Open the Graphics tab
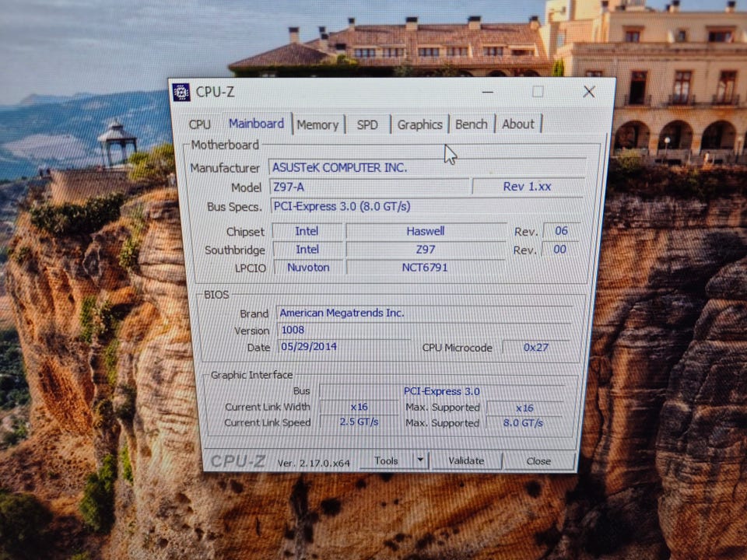Image resolution: width=747 pixels, height=560 pixels. (419, 124)
